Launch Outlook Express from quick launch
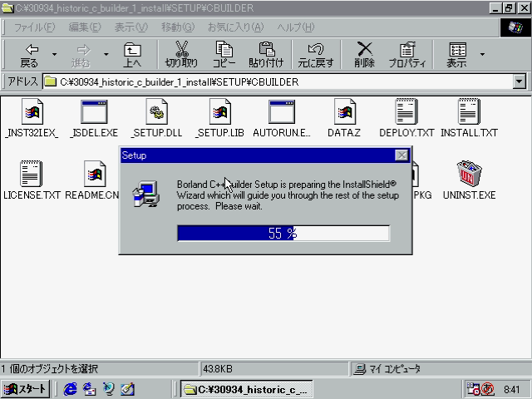This screenshot has height=399, width=532. click(89, 389)
